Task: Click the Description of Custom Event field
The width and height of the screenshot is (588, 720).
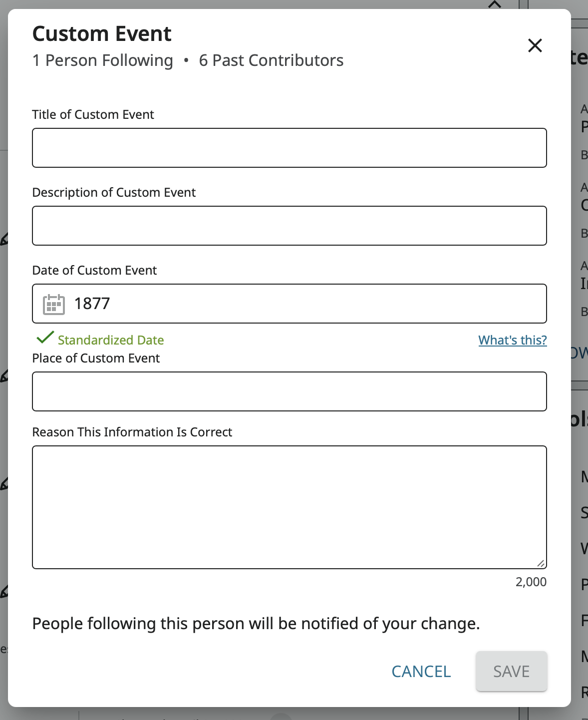Action: point(290,226)
